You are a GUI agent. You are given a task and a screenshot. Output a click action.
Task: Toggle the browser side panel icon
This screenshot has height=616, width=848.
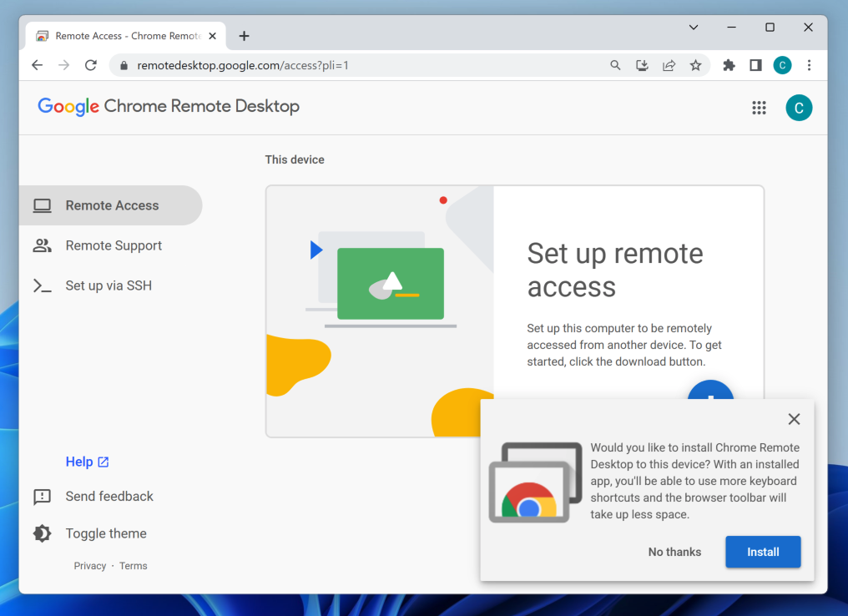(x=755, y=65)
